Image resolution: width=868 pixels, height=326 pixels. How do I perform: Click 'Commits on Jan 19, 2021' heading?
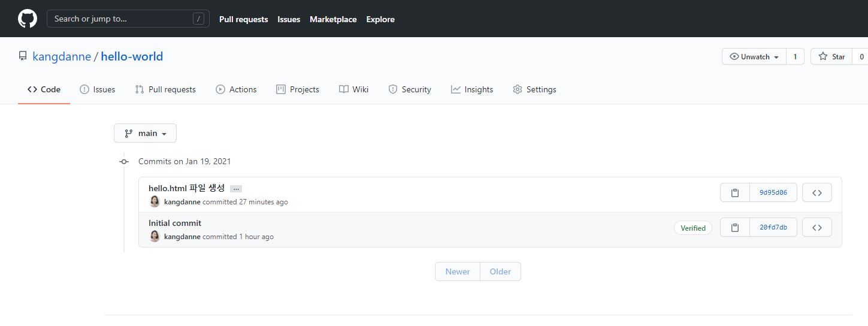tap(185, 161)
